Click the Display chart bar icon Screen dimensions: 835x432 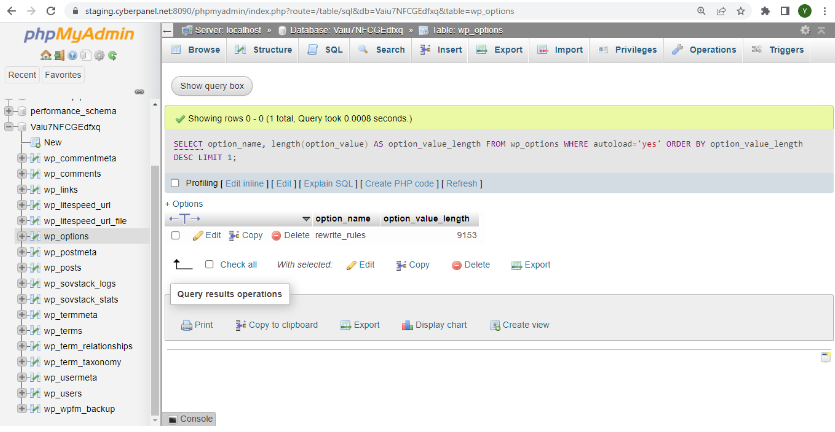tap(407, 325)
